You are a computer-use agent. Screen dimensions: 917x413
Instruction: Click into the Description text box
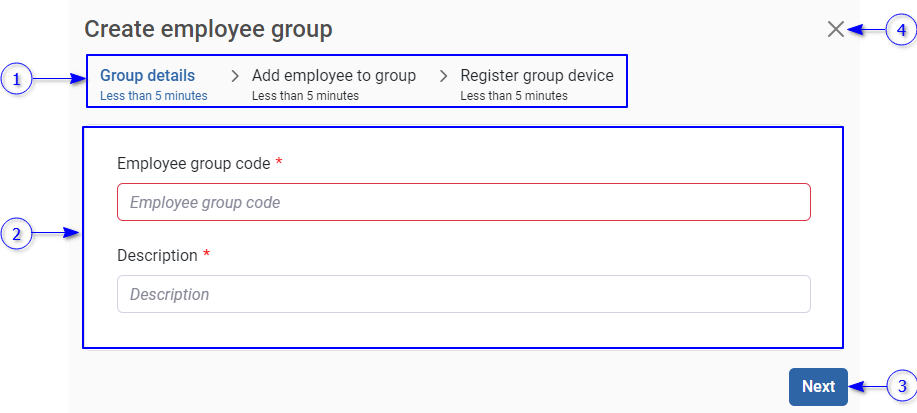[463, 294]
